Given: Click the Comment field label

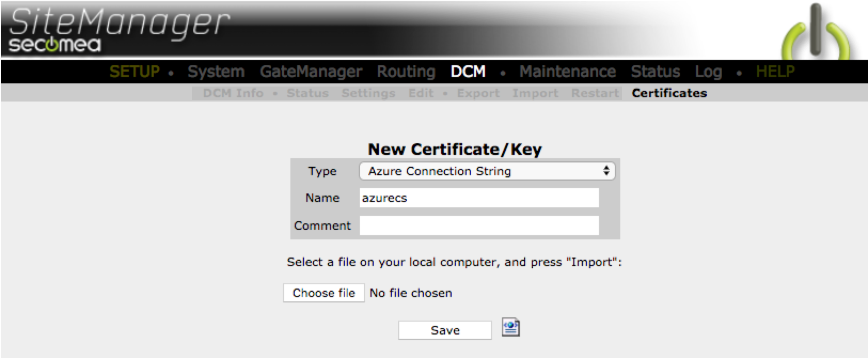Looking at the screenshot, I should 322,225.
